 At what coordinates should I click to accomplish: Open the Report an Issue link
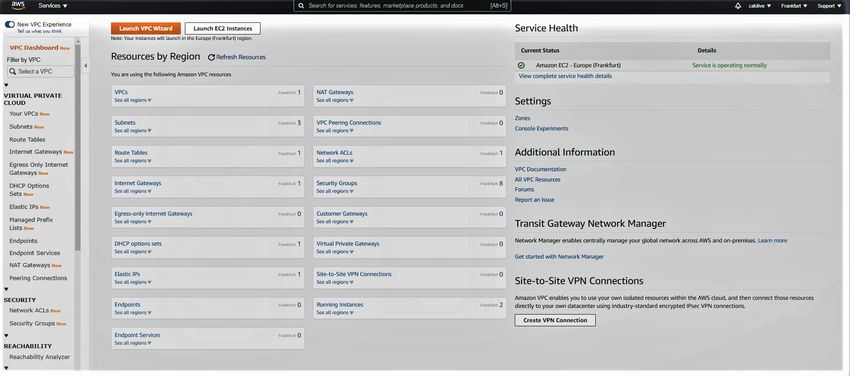pyautogui.click(x=535, y=200)
